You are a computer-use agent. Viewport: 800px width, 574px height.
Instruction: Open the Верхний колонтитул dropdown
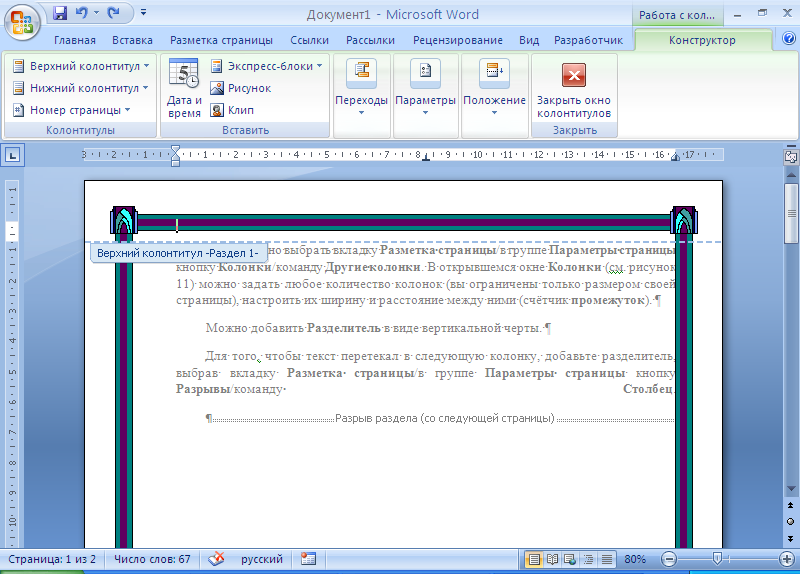point(82,66)
